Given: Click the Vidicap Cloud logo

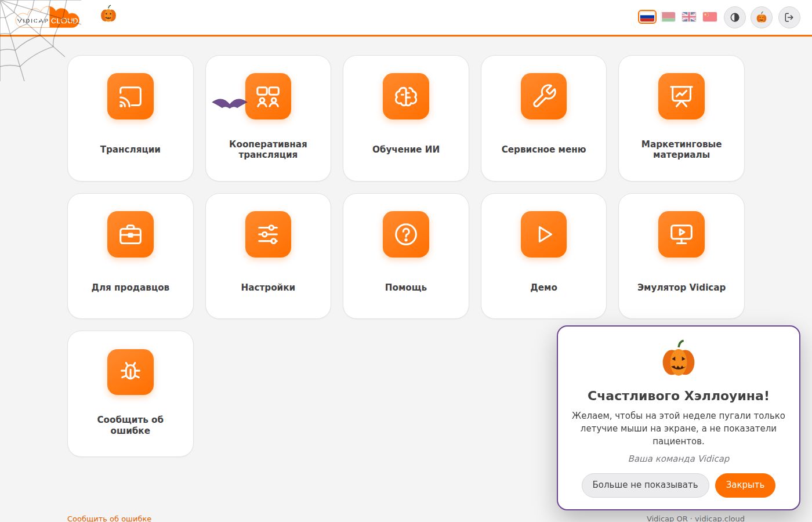Looking at the screenshot, I should tap(48, 18).
